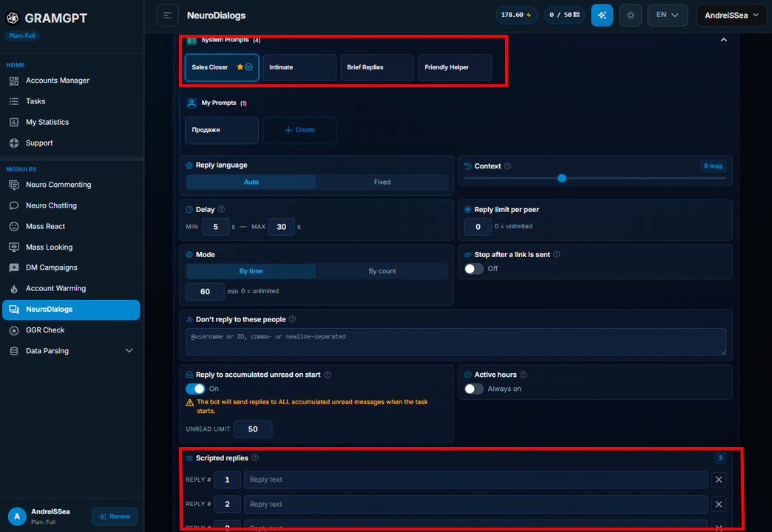Toggle Stop after a link is sent switch
The image size is (772, 532).
tap(474, 269)
